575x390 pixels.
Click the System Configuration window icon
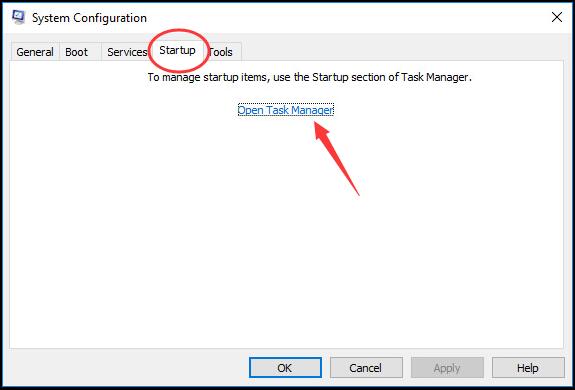click(18, 17)
